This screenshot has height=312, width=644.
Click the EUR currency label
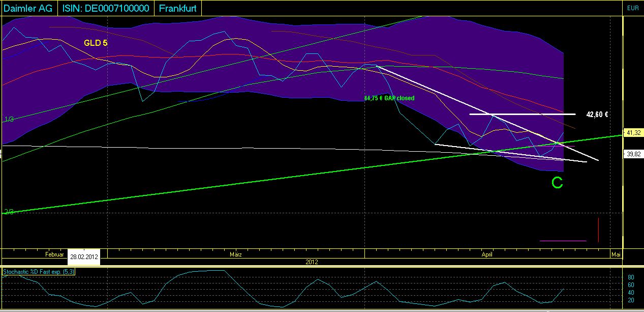(x=633, y=8)
